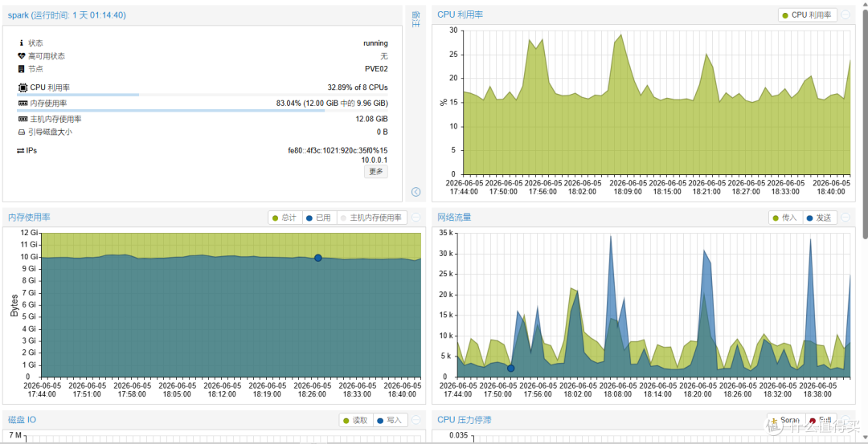Click the IPs exchange arrows icon
Screen dimensions: 868x444
[20, 150]
